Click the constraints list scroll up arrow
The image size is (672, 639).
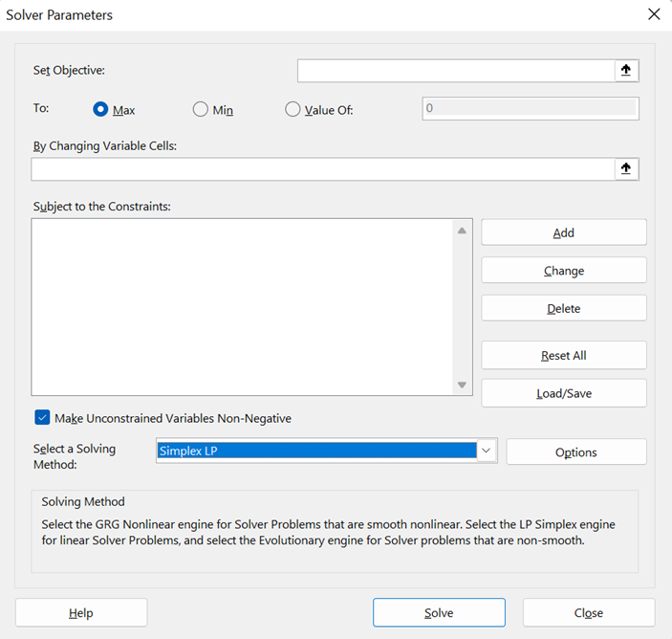pos(462,231)
